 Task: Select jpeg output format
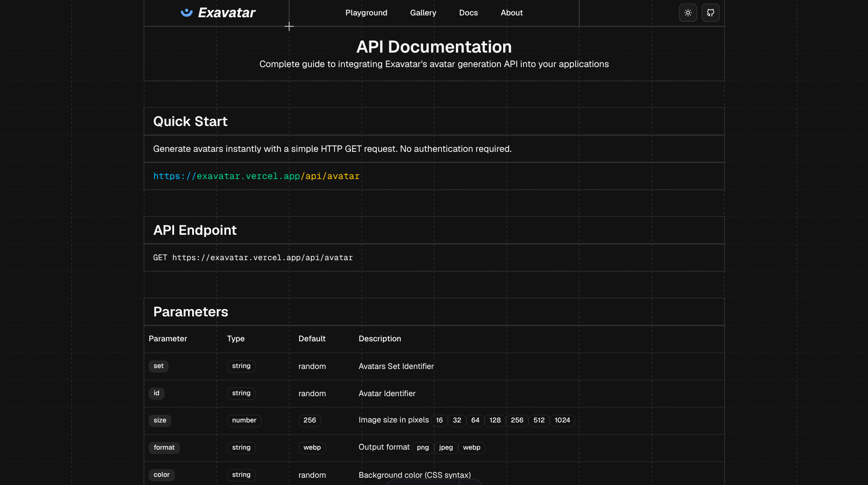pos(446,448)
